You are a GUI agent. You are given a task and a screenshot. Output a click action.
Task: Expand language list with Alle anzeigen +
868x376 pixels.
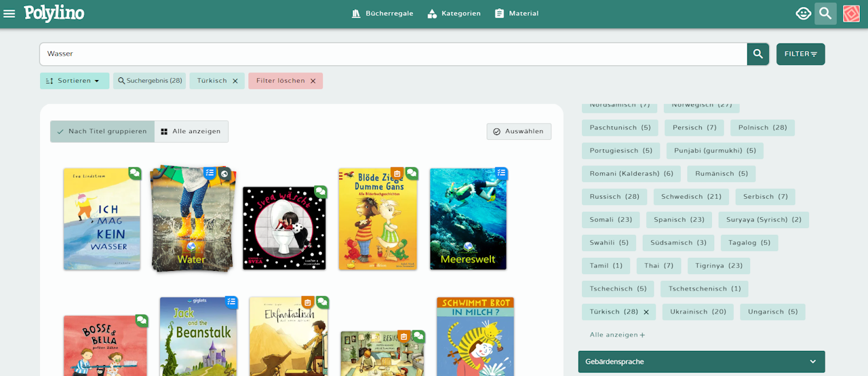coord(617,335)
